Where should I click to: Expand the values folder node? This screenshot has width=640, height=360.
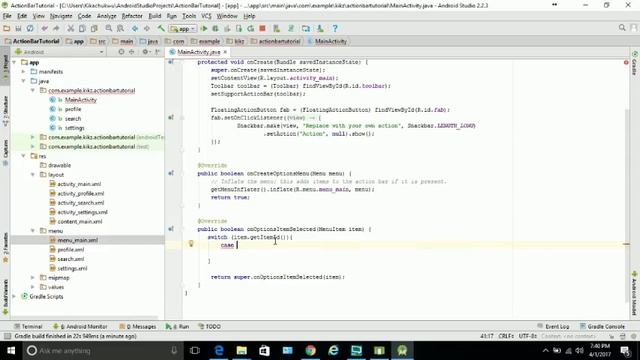[x=33, y=287]
